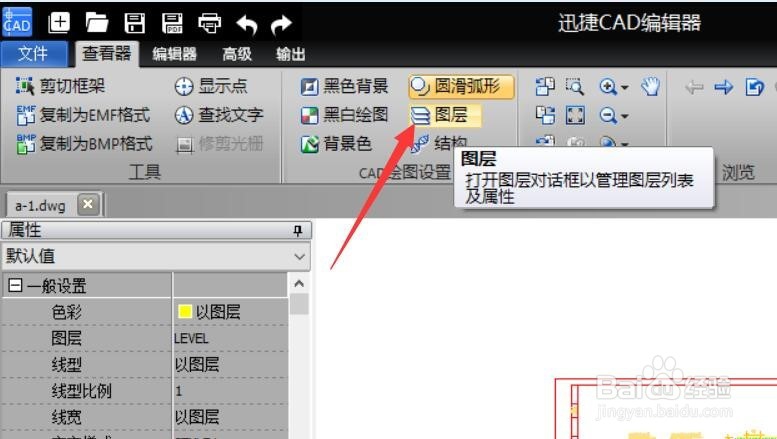Screen dimensions: 777x439
Task: Open the zoom out dropdown arrow
Action: 625,116
